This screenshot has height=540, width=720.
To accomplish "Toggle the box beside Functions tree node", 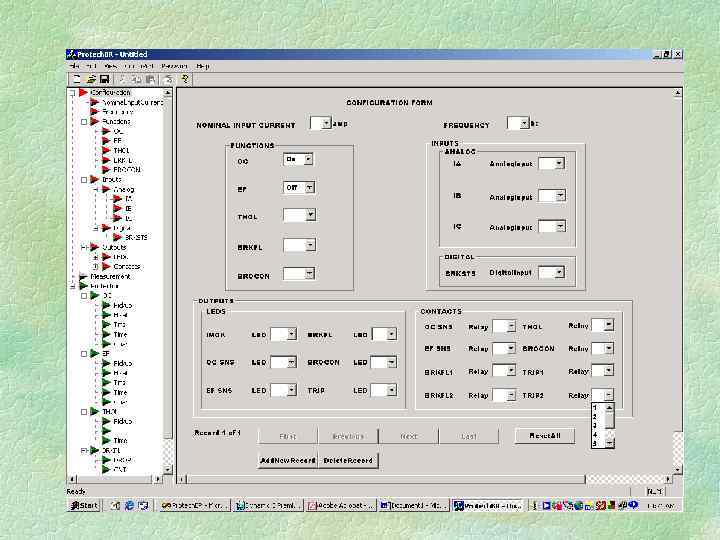I will click(84, 122).
